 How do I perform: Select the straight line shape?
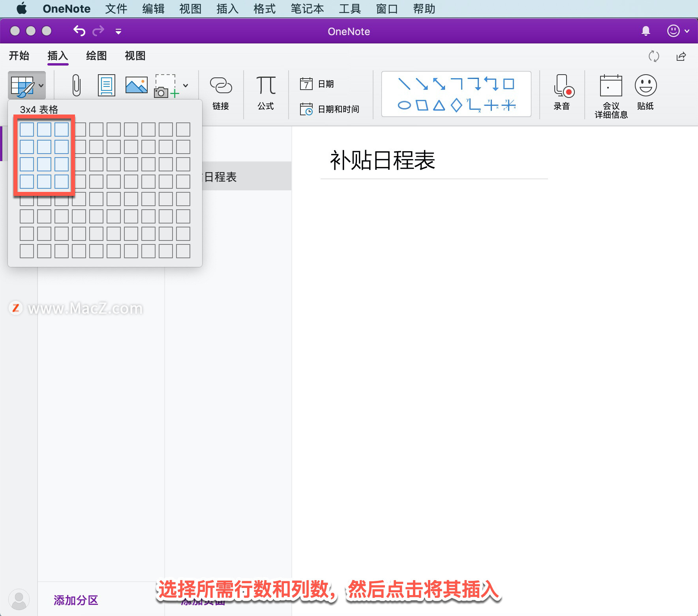tap(404, 84)
